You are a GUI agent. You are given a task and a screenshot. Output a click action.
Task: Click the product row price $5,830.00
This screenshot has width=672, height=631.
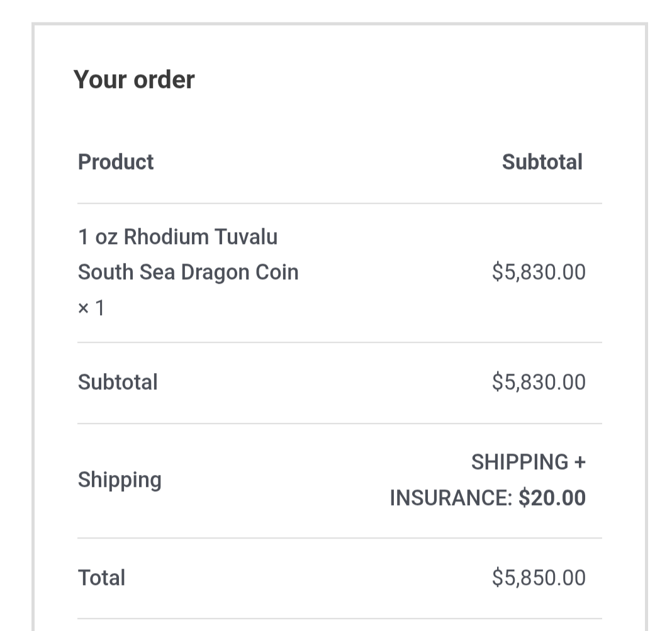click(x=539, y=272)
